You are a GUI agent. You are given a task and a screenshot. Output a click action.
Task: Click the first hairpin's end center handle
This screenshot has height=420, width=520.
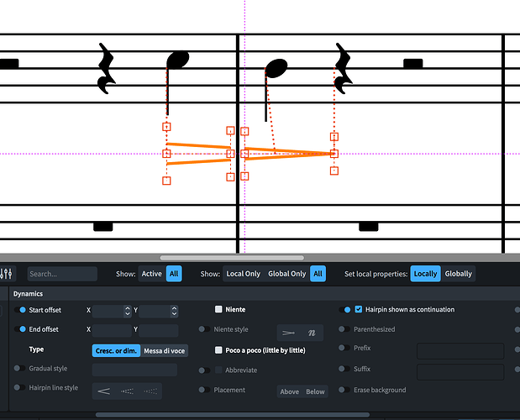230,154
